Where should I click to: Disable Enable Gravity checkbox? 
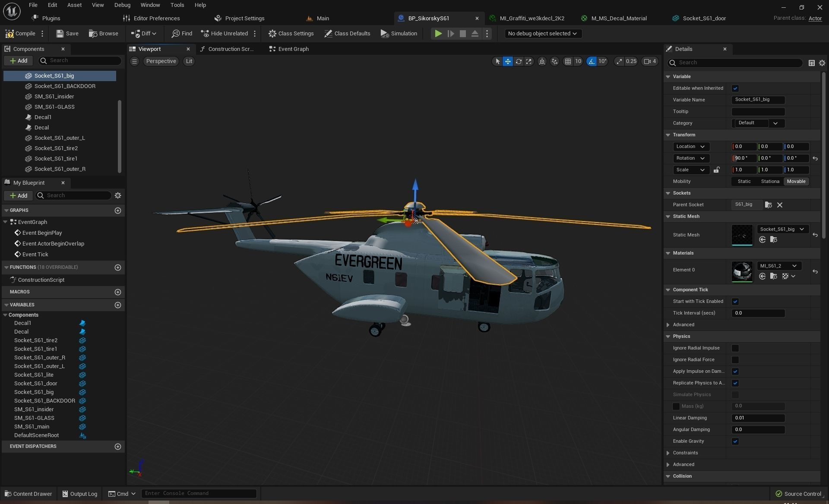tap(735, 441)
